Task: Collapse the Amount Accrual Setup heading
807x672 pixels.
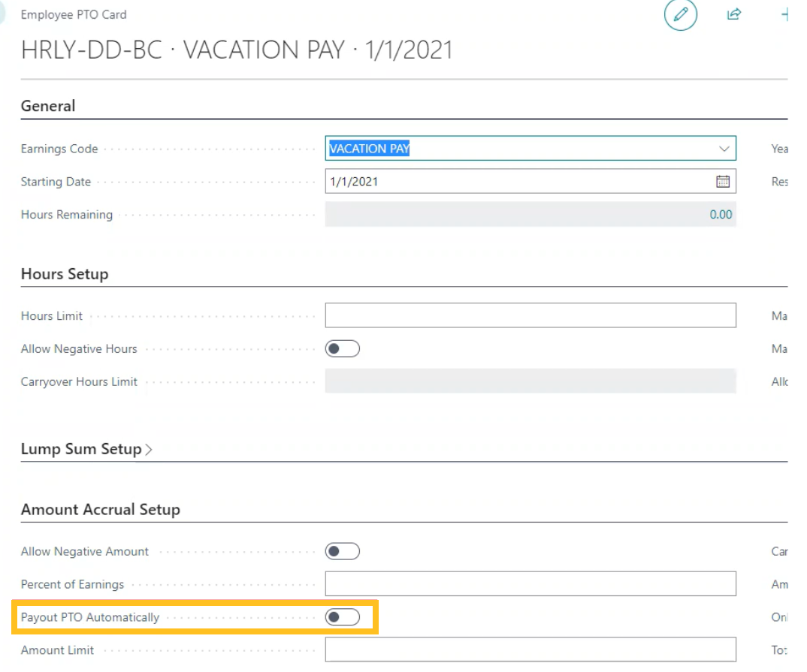Action: pyautogui.click(x=101, y=510)
